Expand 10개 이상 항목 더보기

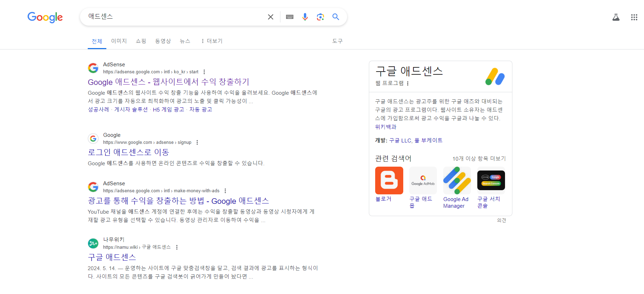[479, 159]
